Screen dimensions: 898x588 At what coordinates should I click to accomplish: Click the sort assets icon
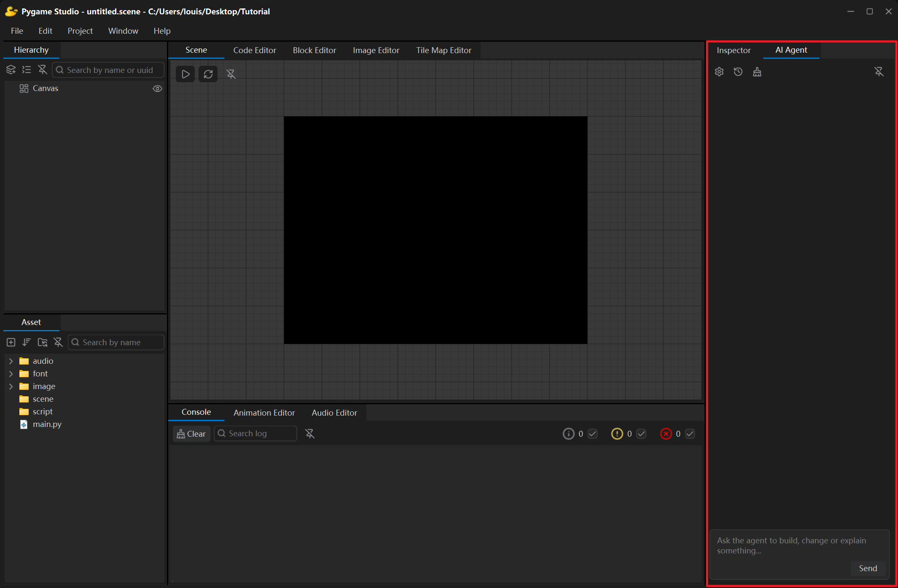tap(27, 342)
